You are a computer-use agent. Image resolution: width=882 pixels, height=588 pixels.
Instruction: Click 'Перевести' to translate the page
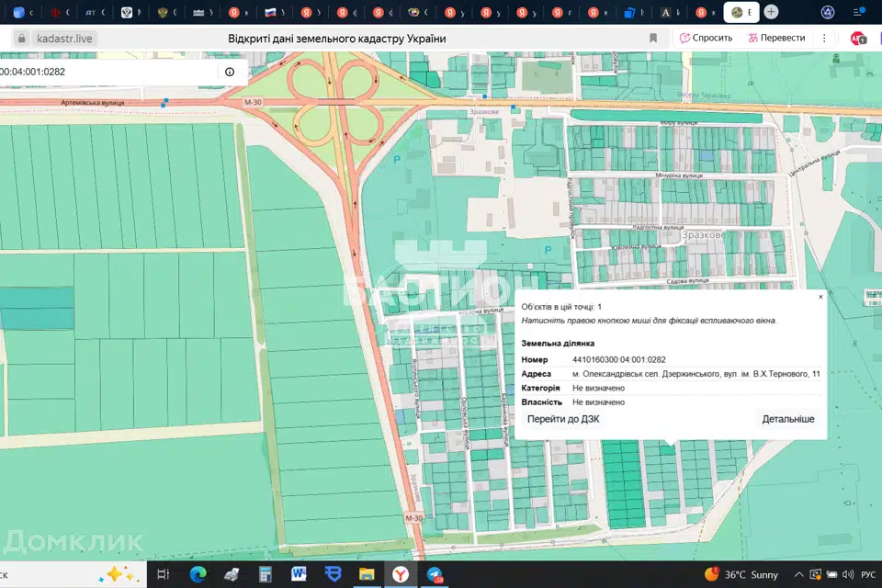(776, 39)
